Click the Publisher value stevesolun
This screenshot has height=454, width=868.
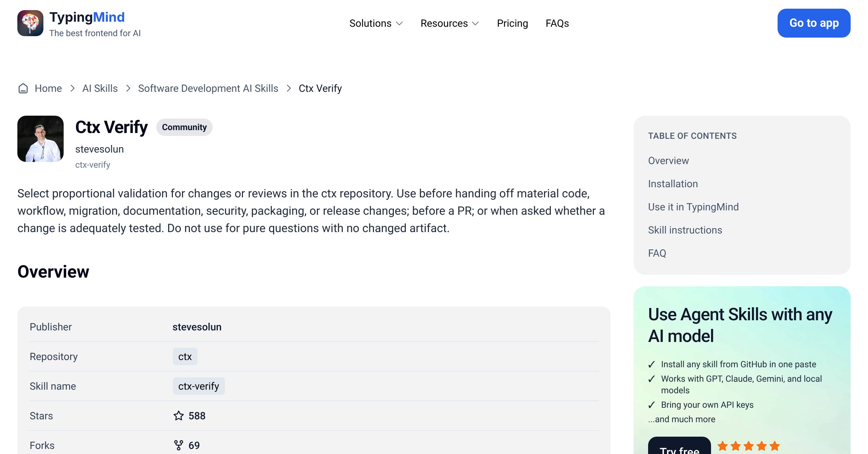pos(197,327)
